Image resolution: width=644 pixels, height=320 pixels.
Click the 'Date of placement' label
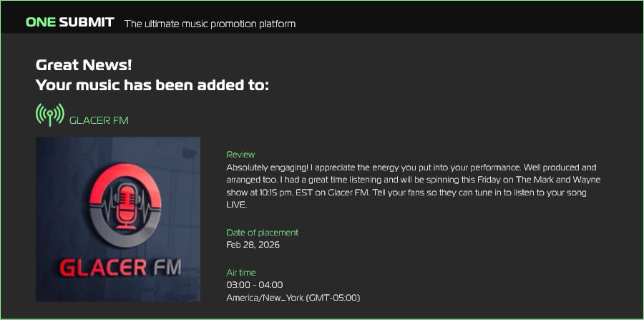[x=262, y=233]
